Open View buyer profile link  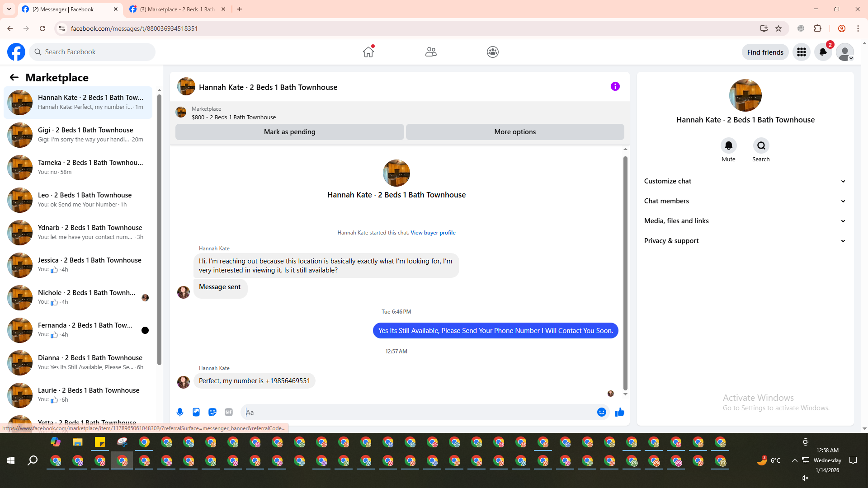coord(433,233)
